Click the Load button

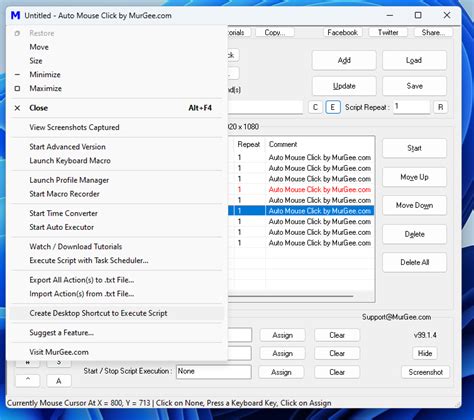(414, 60)
